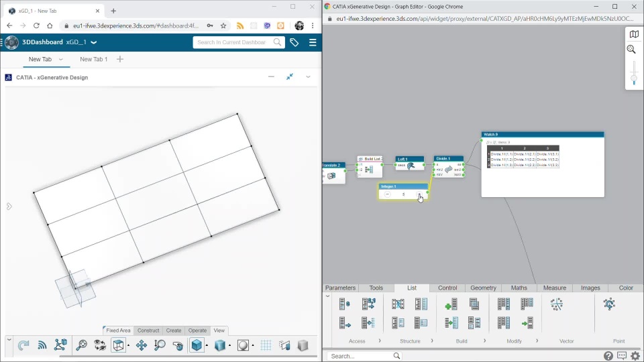Screen dimensions: 644x362
Task: Switch to the Tools tab
Action: pyautogui.click(x=376, y=288)
